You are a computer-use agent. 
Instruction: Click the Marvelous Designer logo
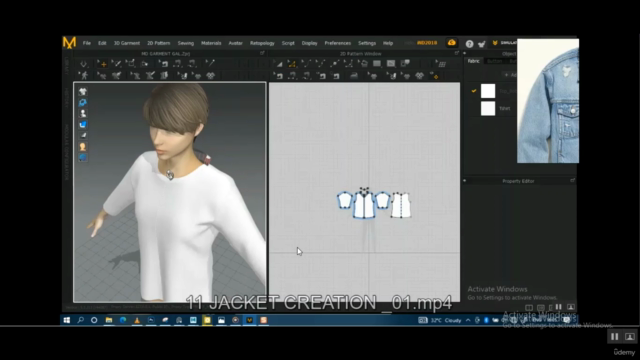(69, 42)
